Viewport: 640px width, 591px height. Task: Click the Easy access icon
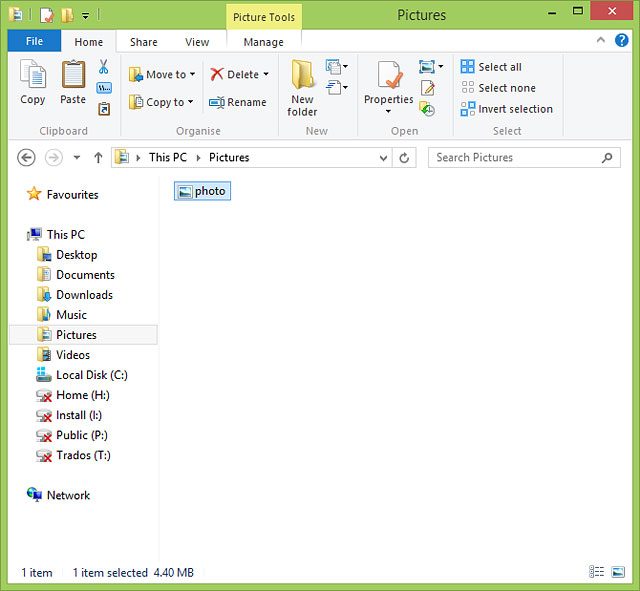pyautogui.click(x=337, y=87)
